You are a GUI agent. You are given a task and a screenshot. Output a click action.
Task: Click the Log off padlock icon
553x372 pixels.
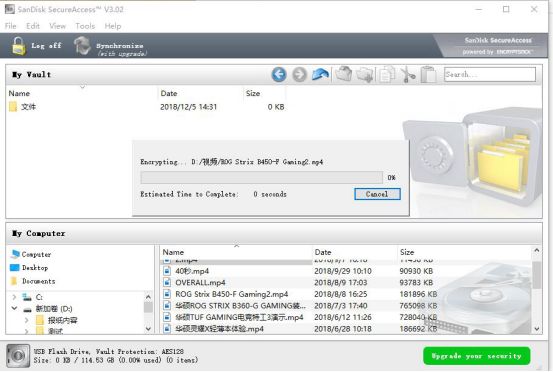(x=19, y=46)
